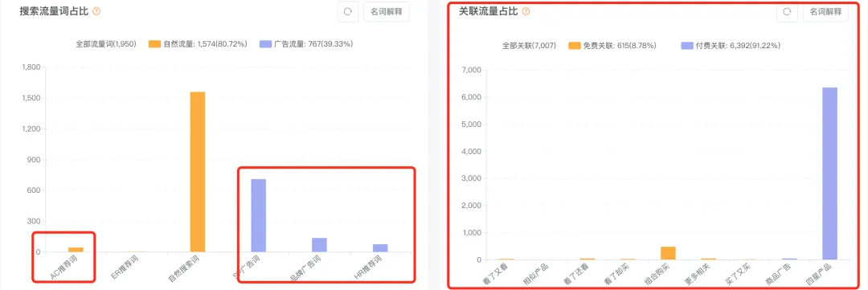Refresh the 关联流量占比 chart
Screen dimensions: 868x290
(x=787, y=11)
